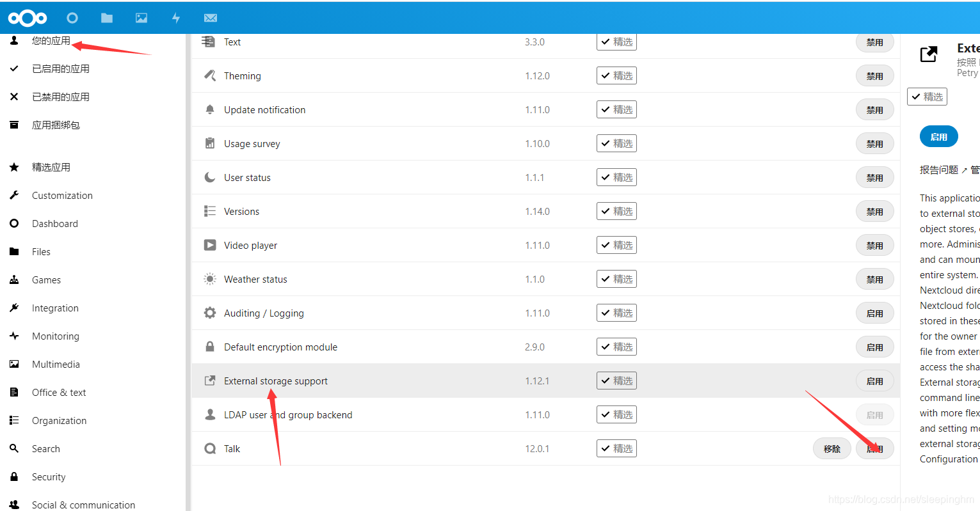Image resolution: width=980 pixels, height=511 pixels.
Task: Click the Monitoring pulse icon in sidebar
Action: pos(14,336)
